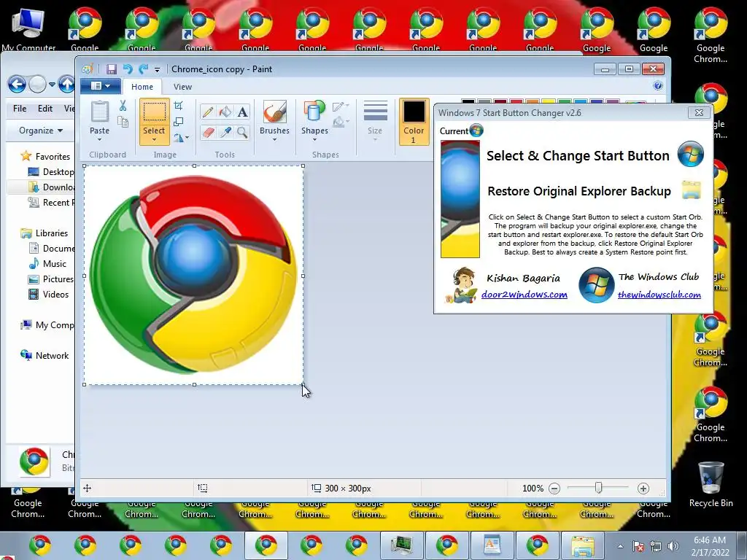Viewport: 747px width, 560px height.
Task: Expand the Brushes dropdown arrow
Action: 275,139
